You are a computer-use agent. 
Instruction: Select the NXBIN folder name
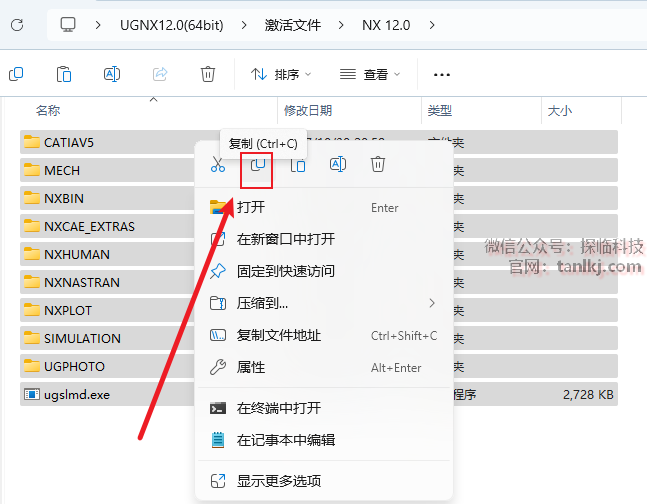(x=64, y=199)
